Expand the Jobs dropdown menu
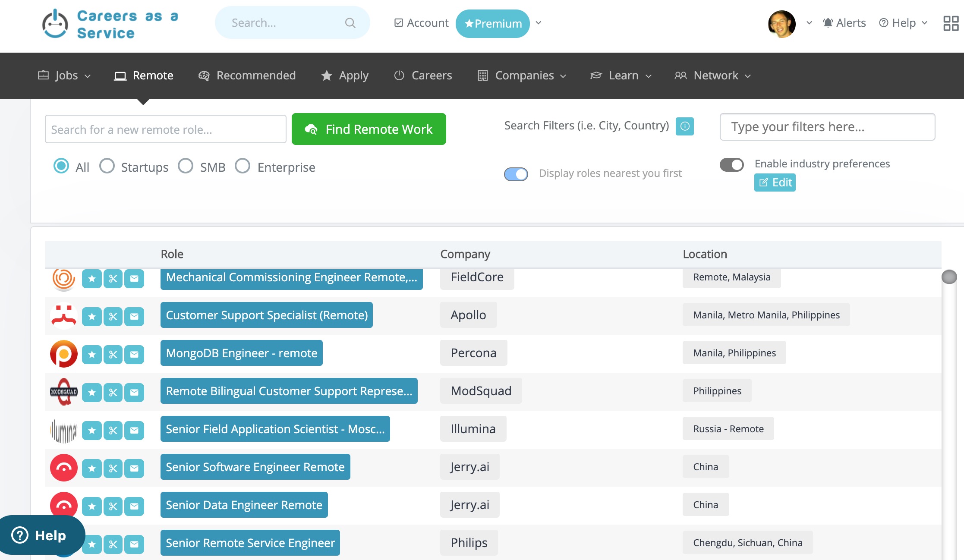964x560 pixels. [65, 76]
